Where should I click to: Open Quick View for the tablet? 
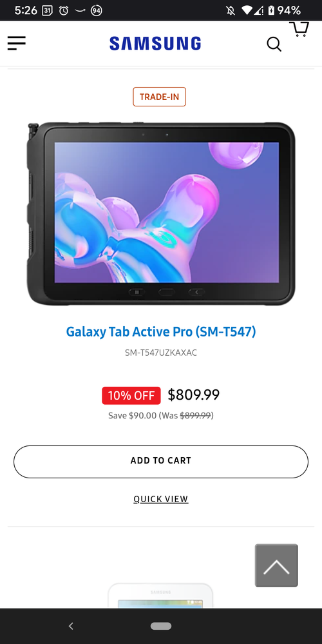pyautogui.click(x=161, y=499)
